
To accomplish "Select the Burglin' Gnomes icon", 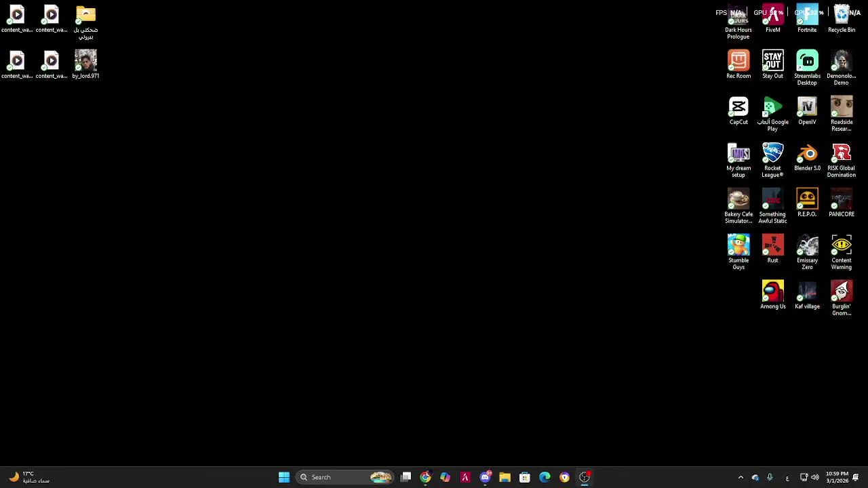I will pos(842,298).
